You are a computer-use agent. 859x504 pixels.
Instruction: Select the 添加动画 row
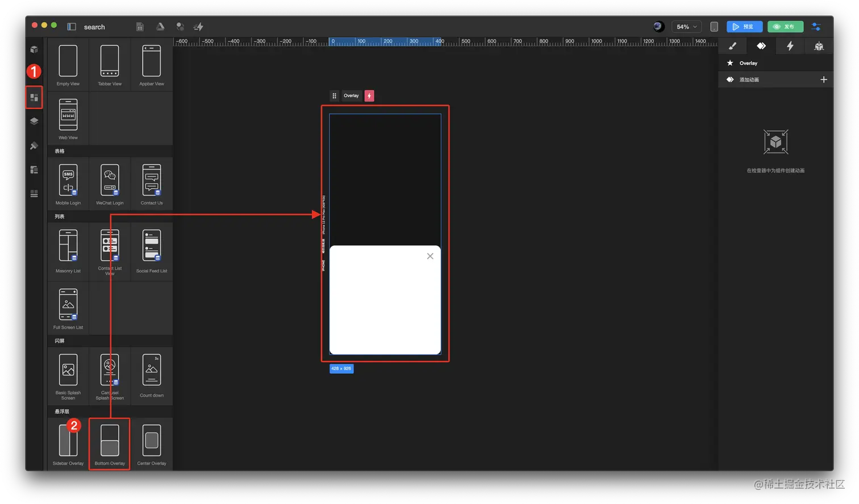click(x=775, y=79)
